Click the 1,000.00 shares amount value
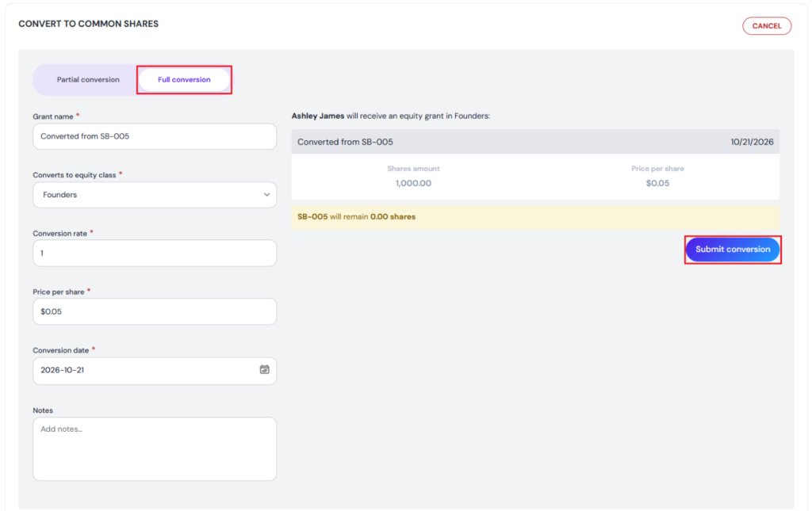812x511 pixels. (413, 183)
